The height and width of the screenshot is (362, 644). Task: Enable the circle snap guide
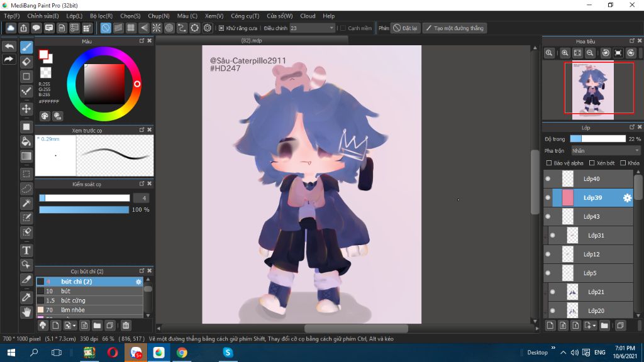(169, 28)
